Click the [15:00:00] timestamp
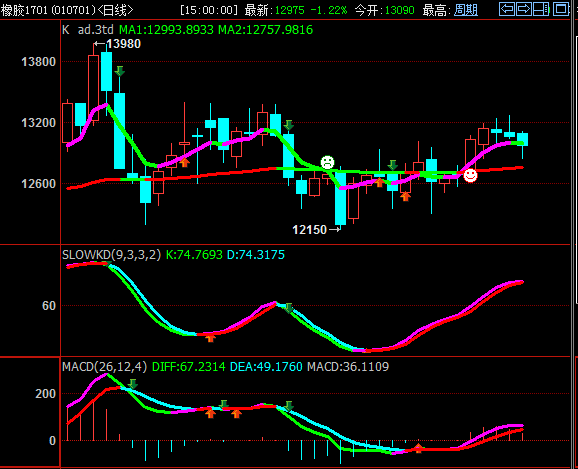Image resolution: width=578 pixels, height=469 pixels. pos(209,10)
